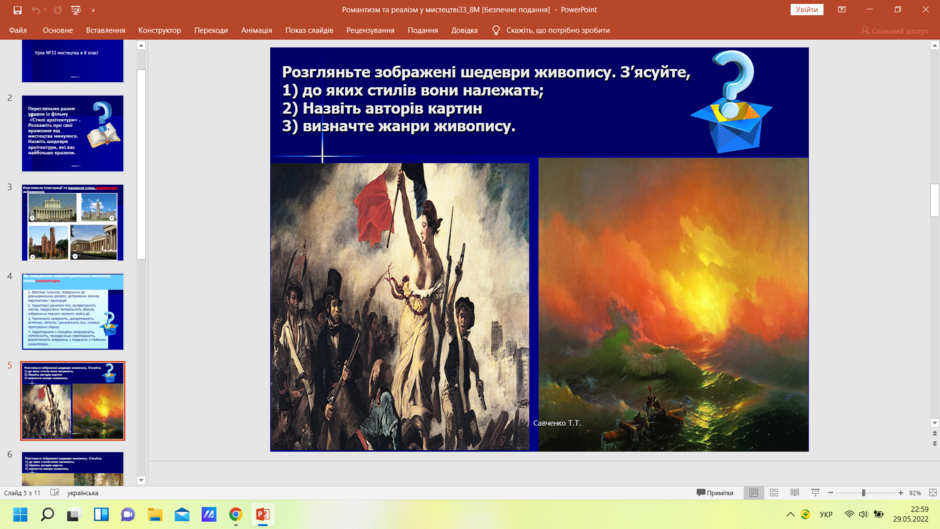The image size is (940, 529).
Task: Go to previous slide double-arrow button
Action: coord(934,434)
